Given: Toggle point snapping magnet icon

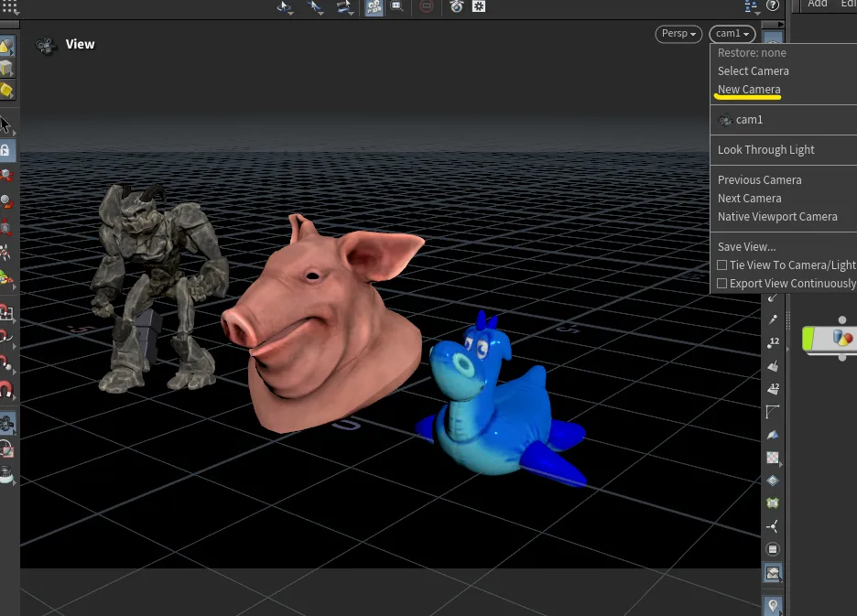Looking at the screenshot, I should tap(6, 363).
